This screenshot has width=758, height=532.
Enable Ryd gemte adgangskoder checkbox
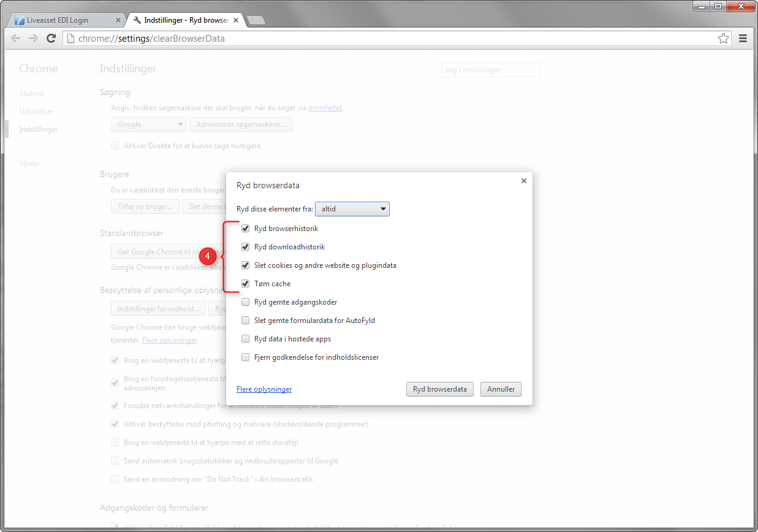246,302
